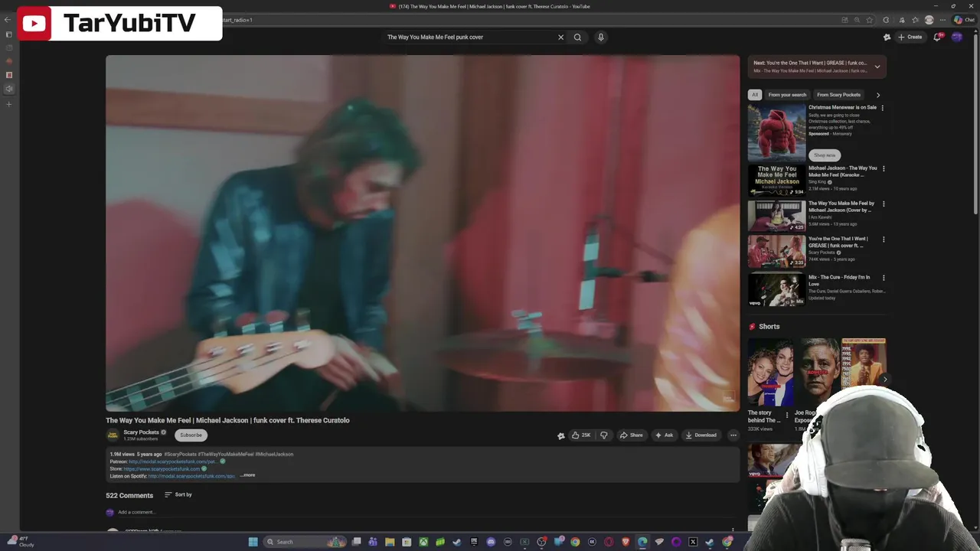Image resolution: width=980 pixels, height=551 pixels.
Task: Select the All filter chip
Action: point(755,95)
